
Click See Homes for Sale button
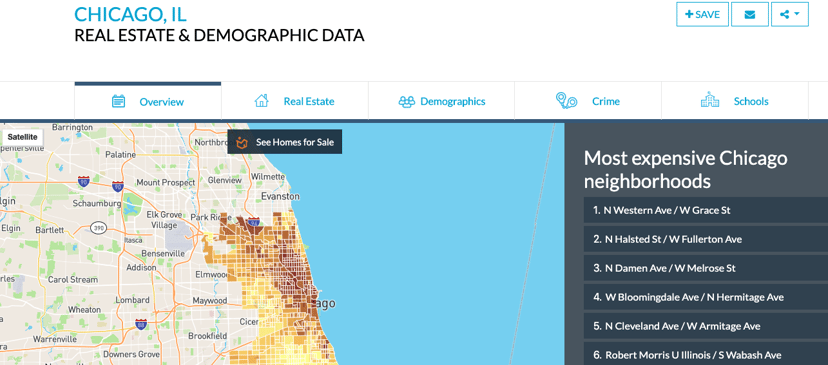[285, 142]
